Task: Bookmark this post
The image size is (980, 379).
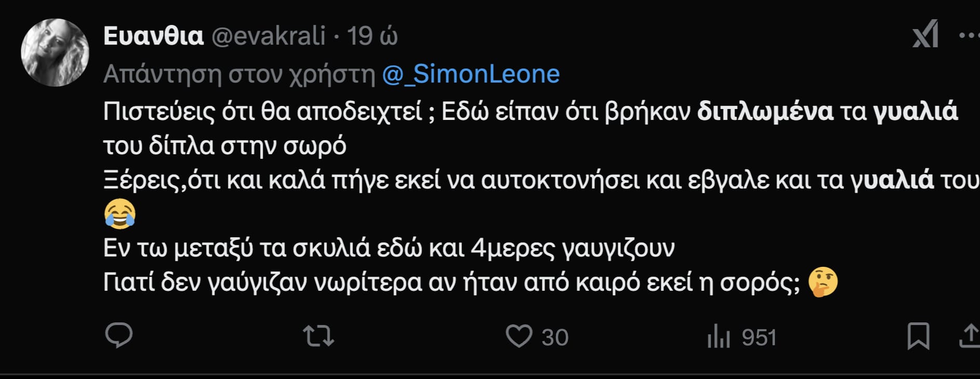Action: tap(918, 336)
